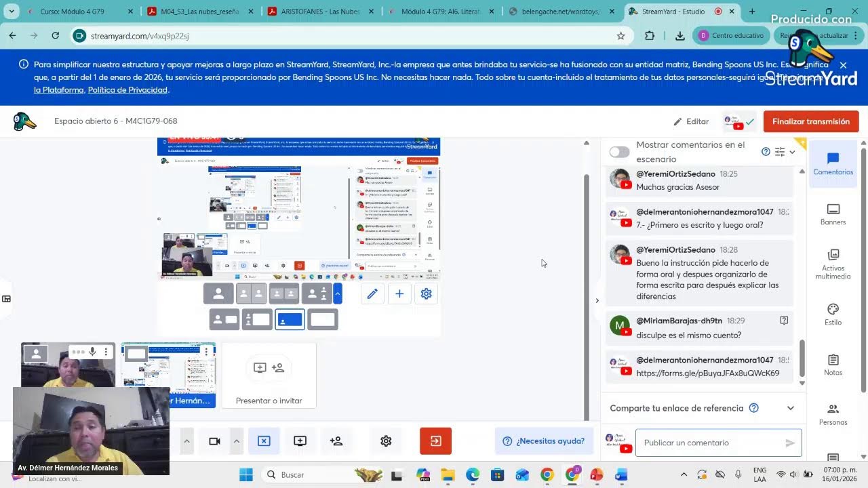Click the pencil edit layout icon

(x=372, y=293)
